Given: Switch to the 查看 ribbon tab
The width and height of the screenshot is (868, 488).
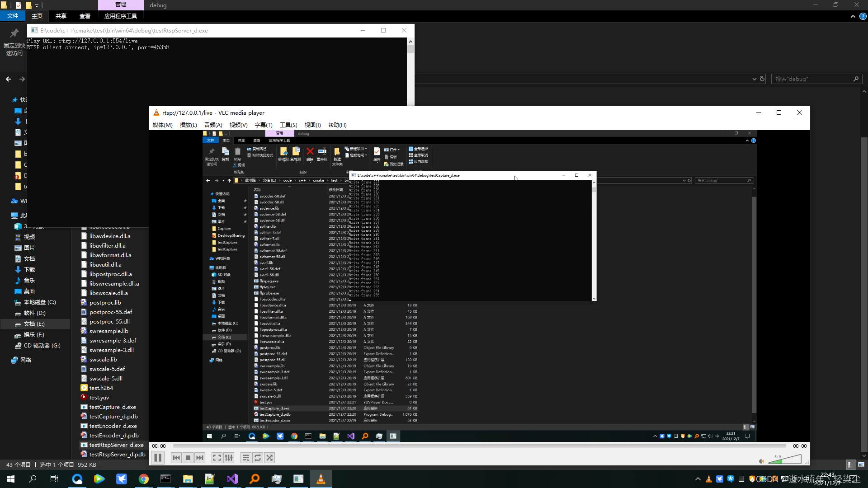Looking at the screenshot, I should [85, 16].
